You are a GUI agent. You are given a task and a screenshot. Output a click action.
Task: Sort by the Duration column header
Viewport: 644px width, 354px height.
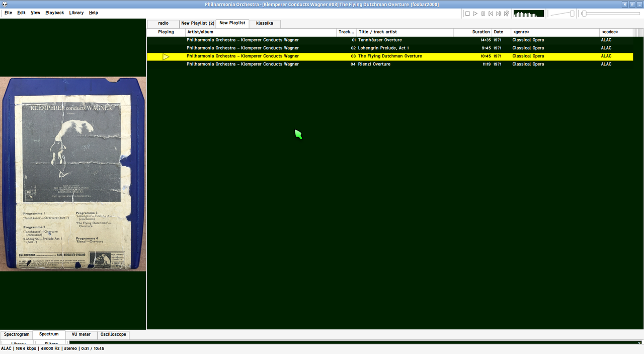coord(472,32)
